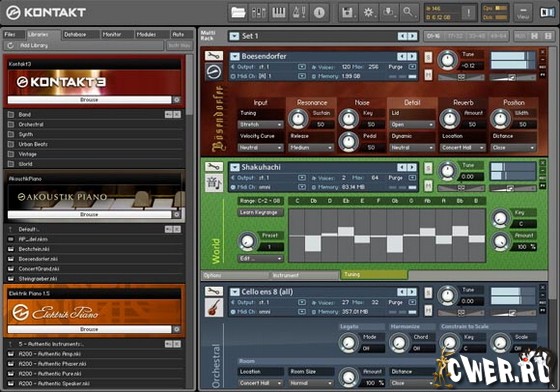Solo the Cello ens 8 instrument
Viewport: 560px width, 392px height.
[x=428, y=293]
